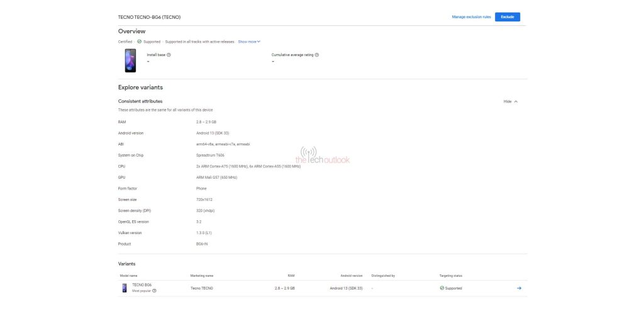Collapse Consistent attributes using Hide

click(x=510, y=101)
